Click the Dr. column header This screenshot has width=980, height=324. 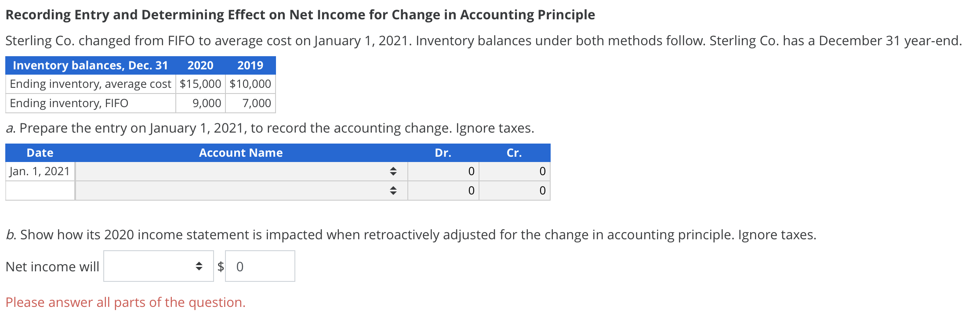pos(443,153)
